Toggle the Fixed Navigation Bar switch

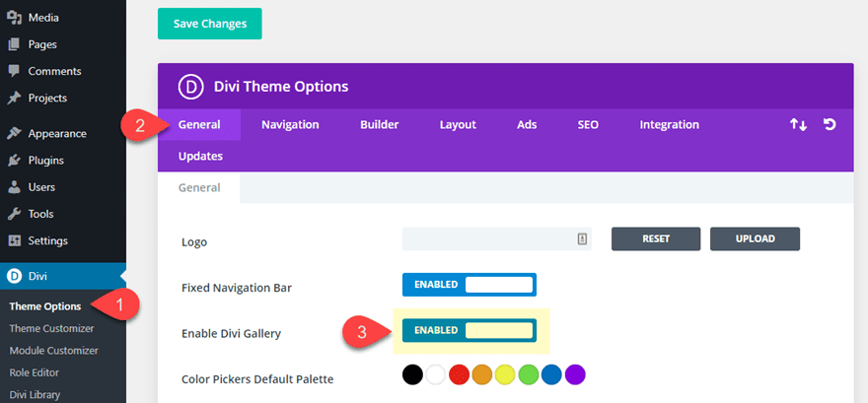tap(469, 285)
